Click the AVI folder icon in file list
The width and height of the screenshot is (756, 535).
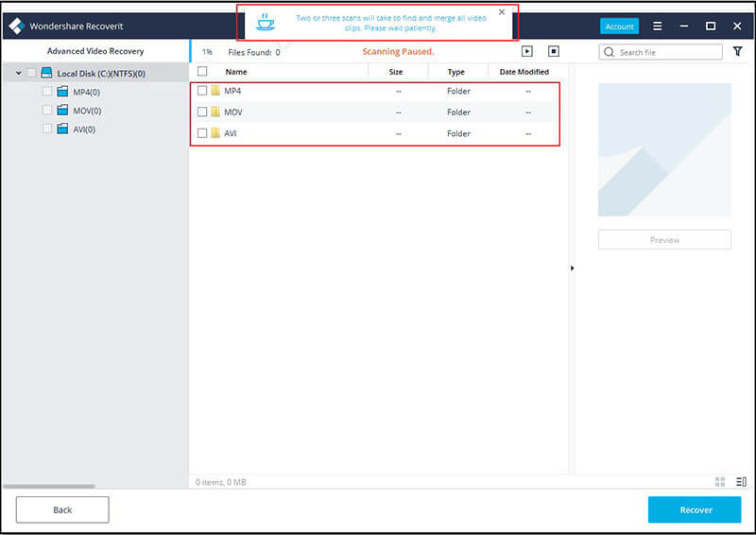pyautogui.click(x=215, y=133)
